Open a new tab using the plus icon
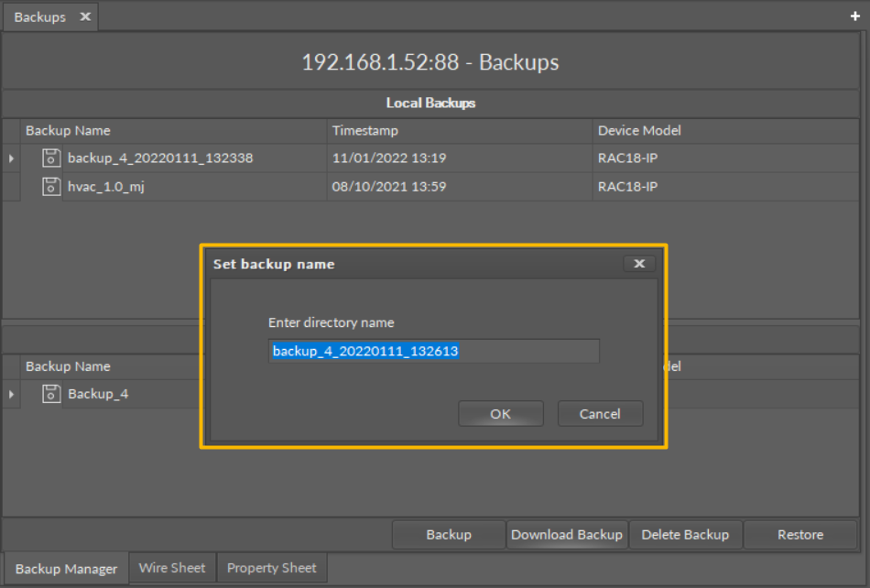Screen dimensions: 870x588 pos(854,16)
